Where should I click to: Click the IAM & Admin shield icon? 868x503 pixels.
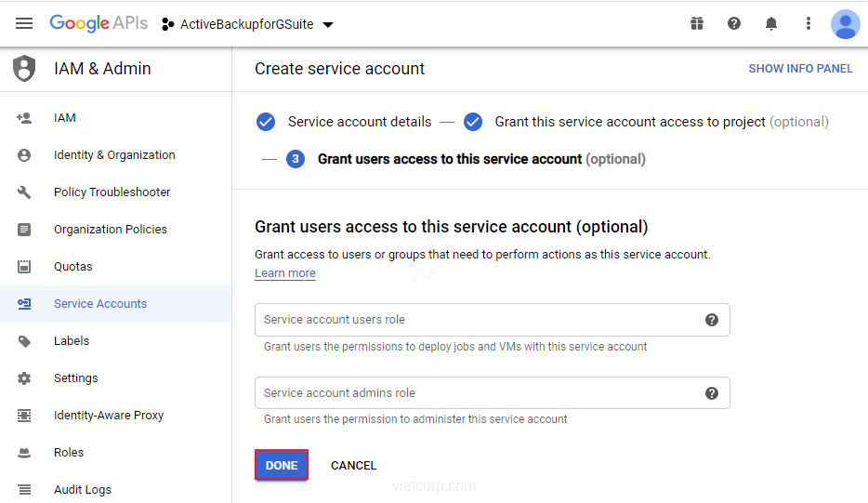(24, 69)
